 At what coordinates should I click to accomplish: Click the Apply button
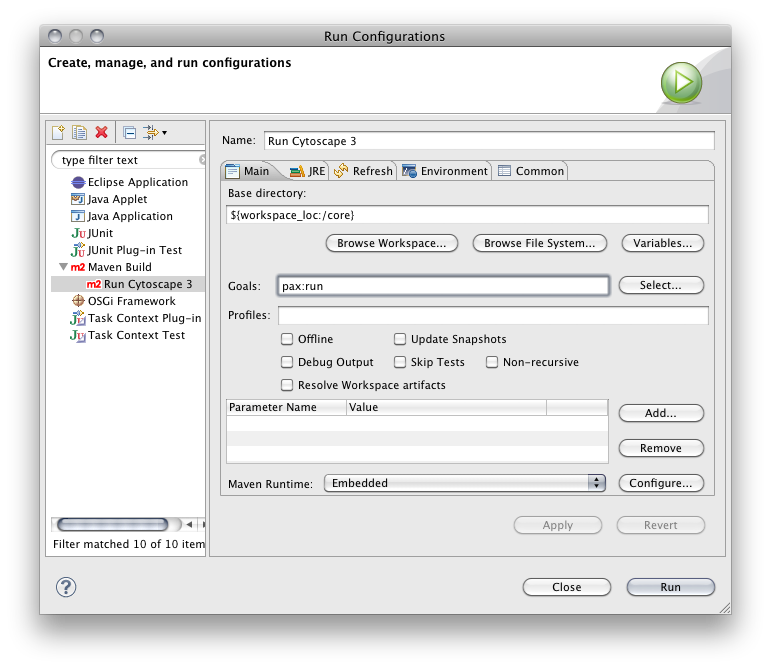(558, 525)
